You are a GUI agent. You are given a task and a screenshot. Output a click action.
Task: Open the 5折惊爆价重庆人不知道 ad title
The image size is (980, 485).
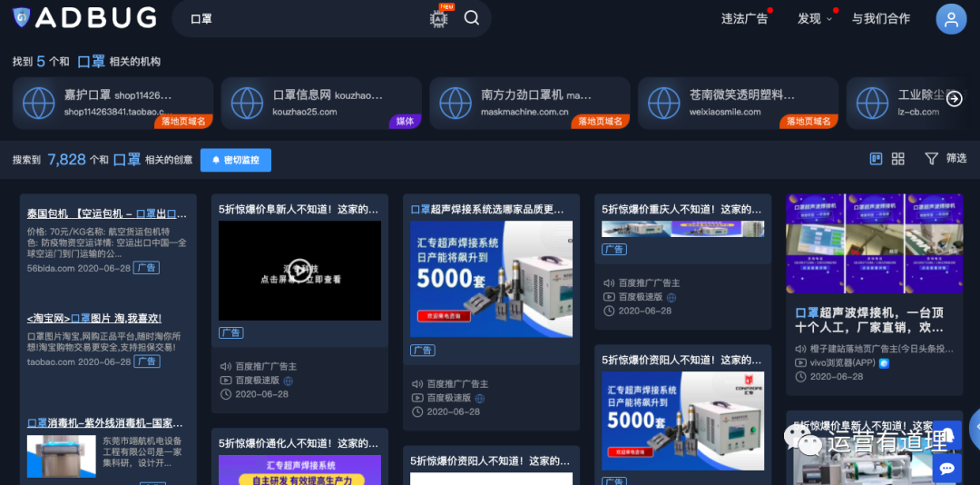[x=681, y=209]
